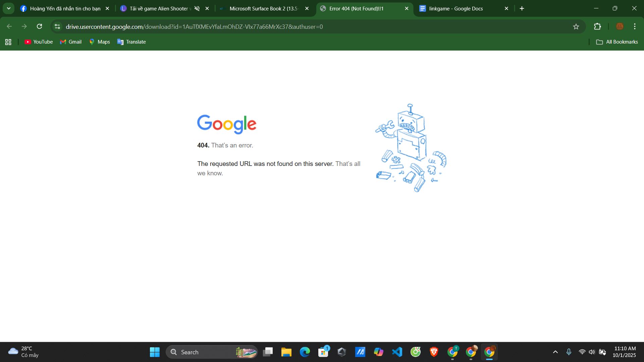
Task: Close the Error 404 tab
Action: pos(407,8)
